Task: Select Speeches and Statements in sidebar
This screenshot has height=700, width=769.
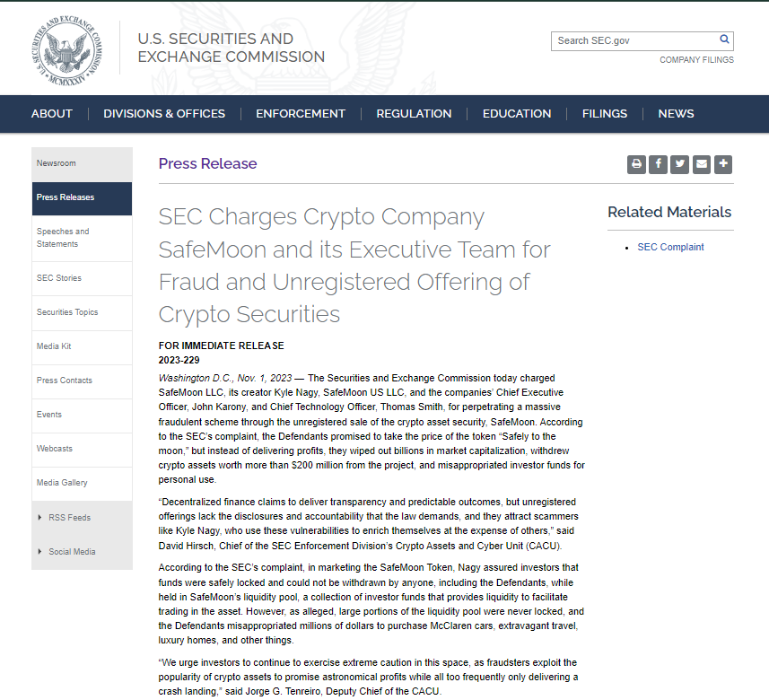Action: tap(63, 238)
